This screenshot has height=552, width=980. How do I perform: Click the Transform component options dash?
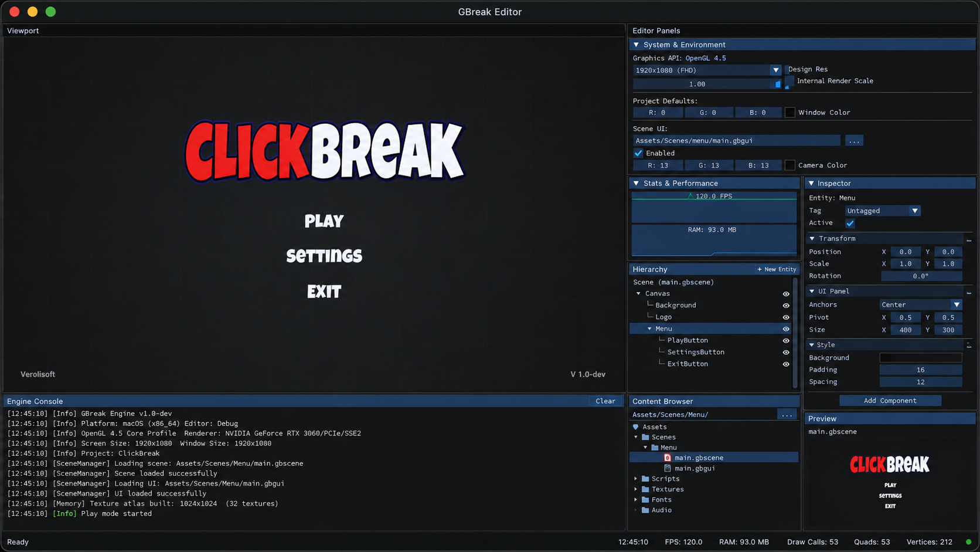coord(969,240)
